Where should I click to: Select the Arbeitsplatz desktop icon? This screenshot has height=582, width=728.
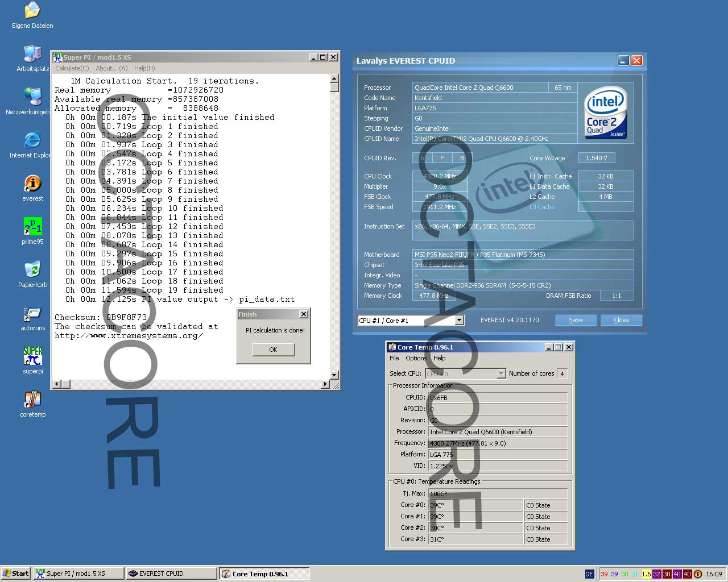coord(32,59)
